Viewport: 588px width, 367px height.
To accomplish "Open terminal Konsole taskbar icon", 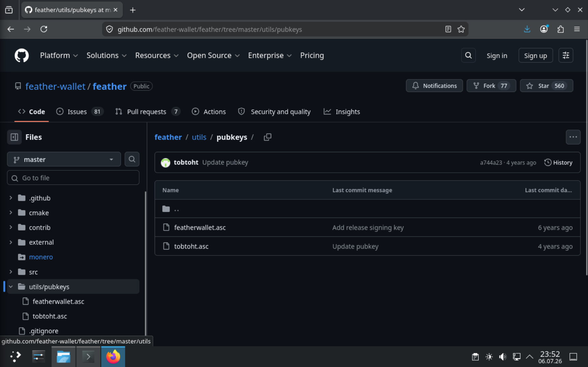I will tap(88, 357).
